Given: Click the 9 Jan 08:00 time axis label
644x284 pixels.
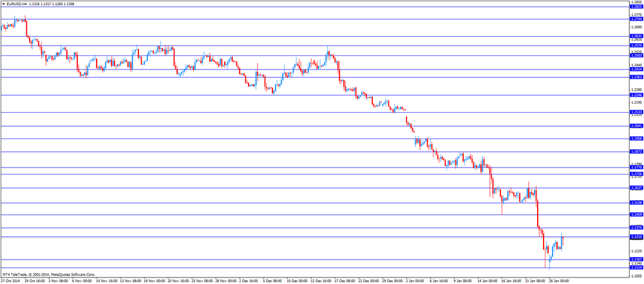Looking at the screenshot, I should (x=462, y=281).
